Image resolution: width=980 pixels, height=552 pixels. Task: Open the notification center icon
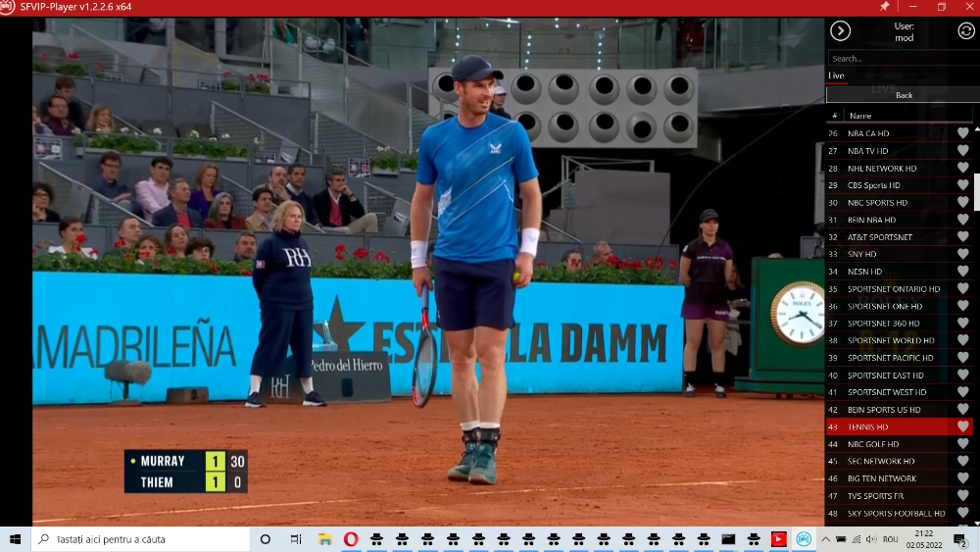click(x=960, y=539)
